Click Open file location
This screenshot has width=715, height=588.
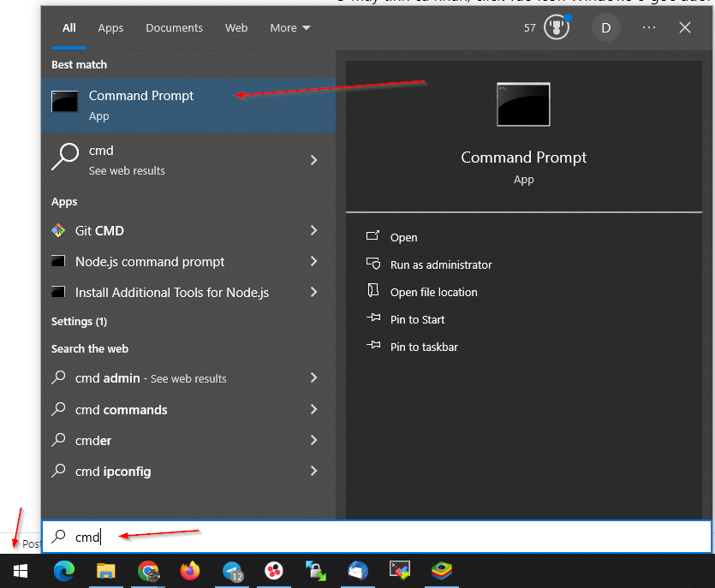[x=433, y=292]
